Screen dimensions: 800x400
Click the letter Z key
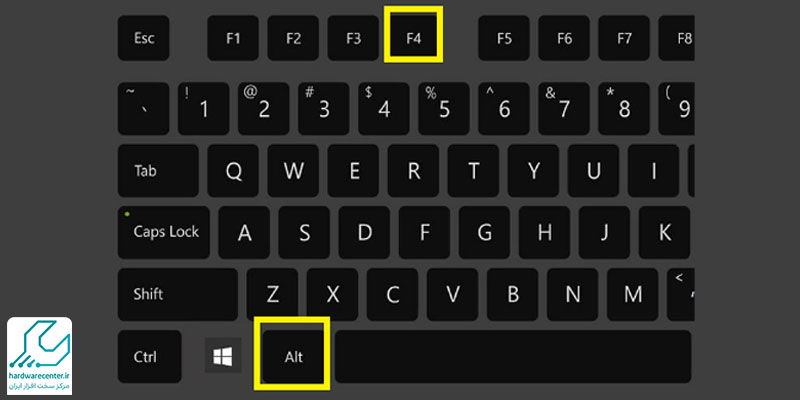click(x=272, y=294)
